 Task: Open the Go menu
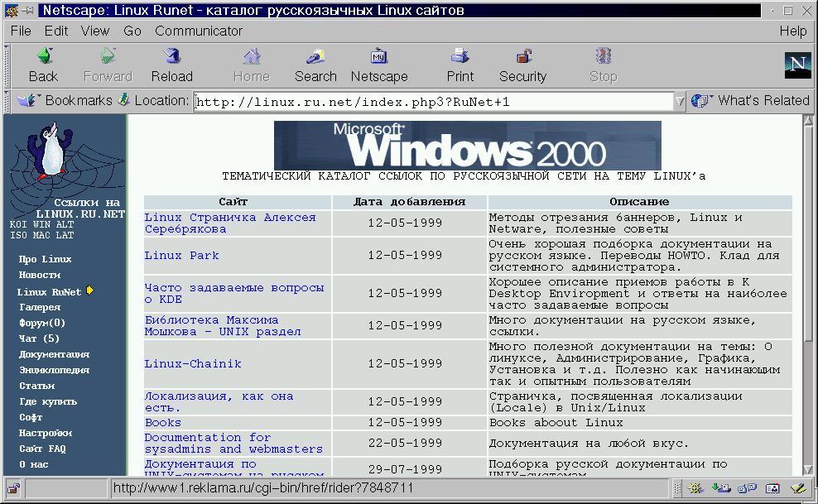(132, 31)
